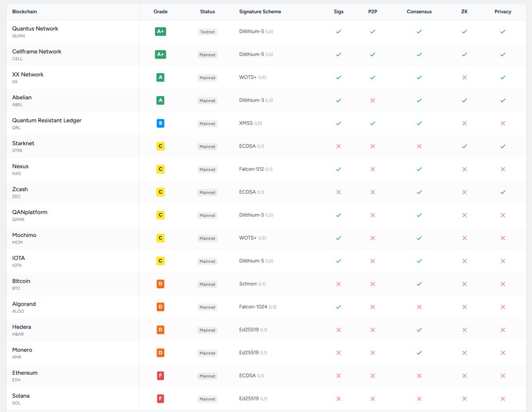Click the Mochimo blockchain name

click(x=24, y=235)
